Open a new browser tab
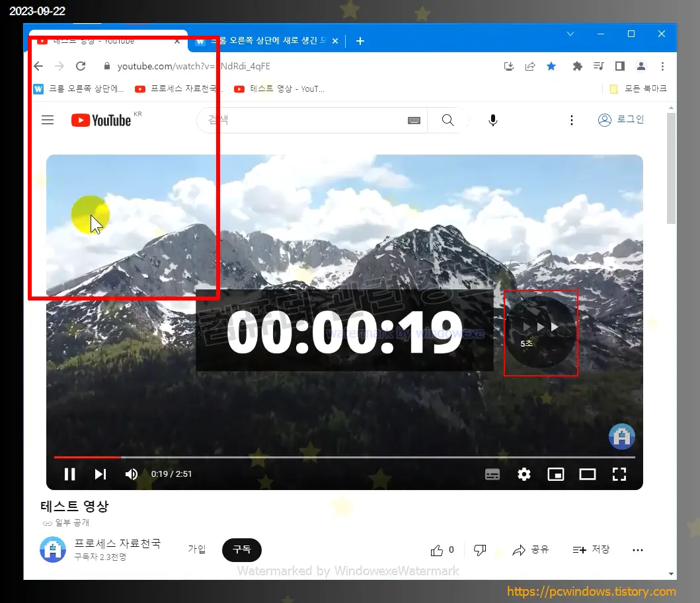Image resolution: width=700 pixels, height=603 pixels. [360, 41]
